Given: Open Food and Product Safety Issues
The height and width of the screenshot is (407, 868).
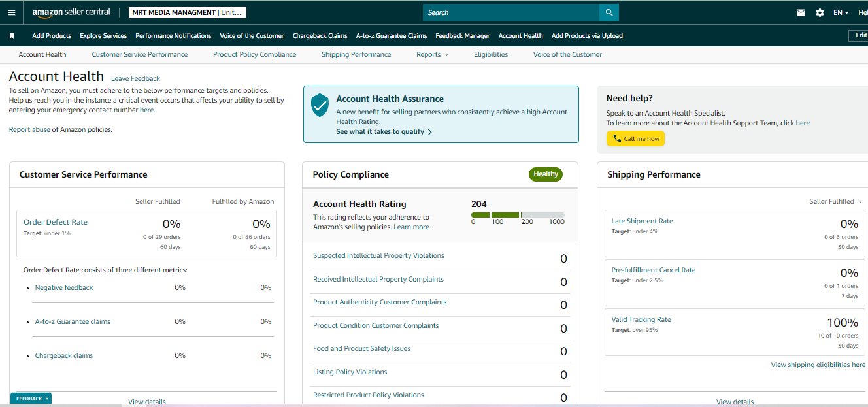Looking at the screenshot, I should click(362, 348).
